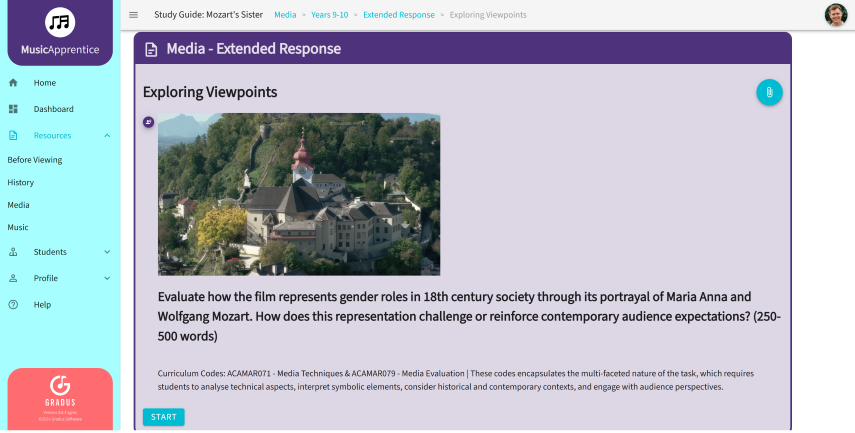This screenshot has width=855, height=433.
Task: Click the Profile person icon
Action: pyautogui.click(x=13, y=278)
